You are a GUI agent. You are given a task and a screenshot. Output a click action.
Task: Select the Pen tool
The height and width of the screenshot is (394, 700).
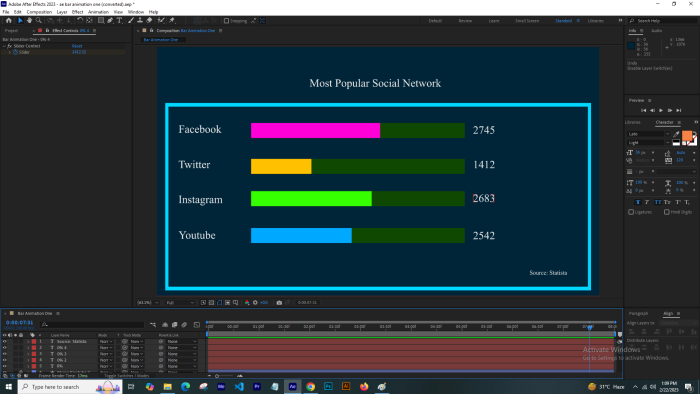[x=110, y=21]
